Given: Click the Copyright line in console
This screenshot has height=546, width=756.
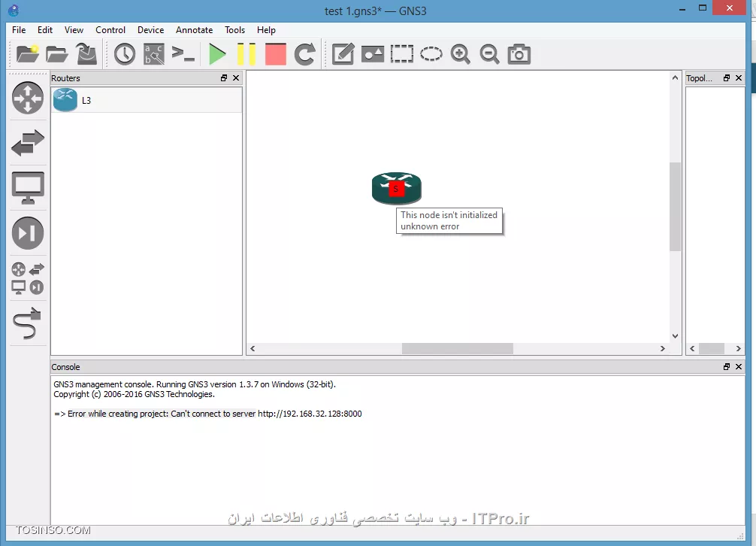Looking at the screenshot, I should pyautogui.click(x=134, y=394).
